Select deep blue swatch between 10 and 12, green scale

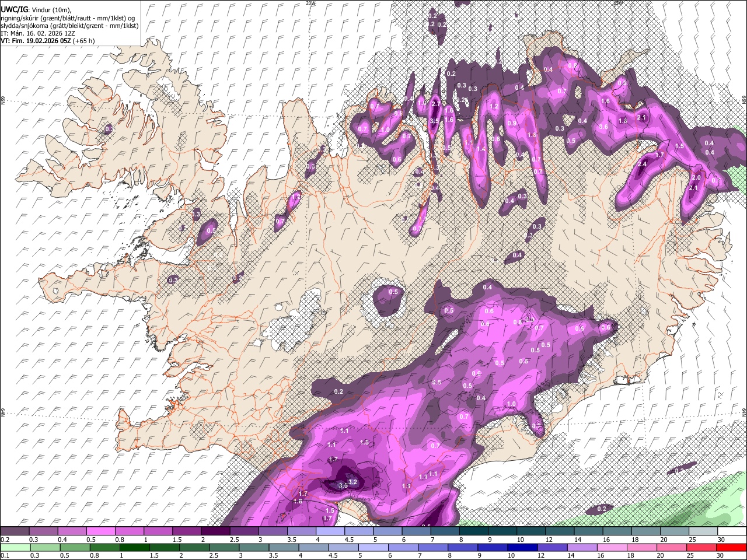point(523,547)
